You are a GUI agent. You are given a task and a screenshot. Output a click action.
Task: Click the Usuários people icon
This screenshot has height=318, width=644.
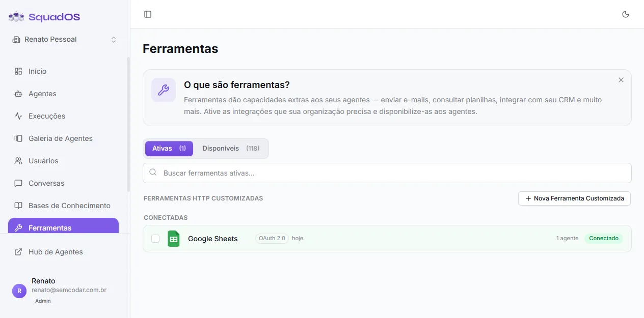[18, 161]
